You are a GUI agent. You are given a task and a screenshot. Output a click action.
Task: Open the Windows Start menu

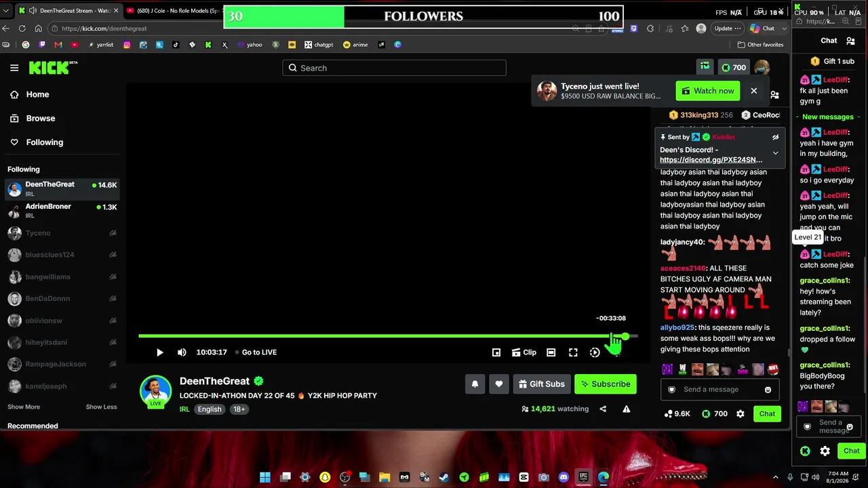[x=265, y=477]
